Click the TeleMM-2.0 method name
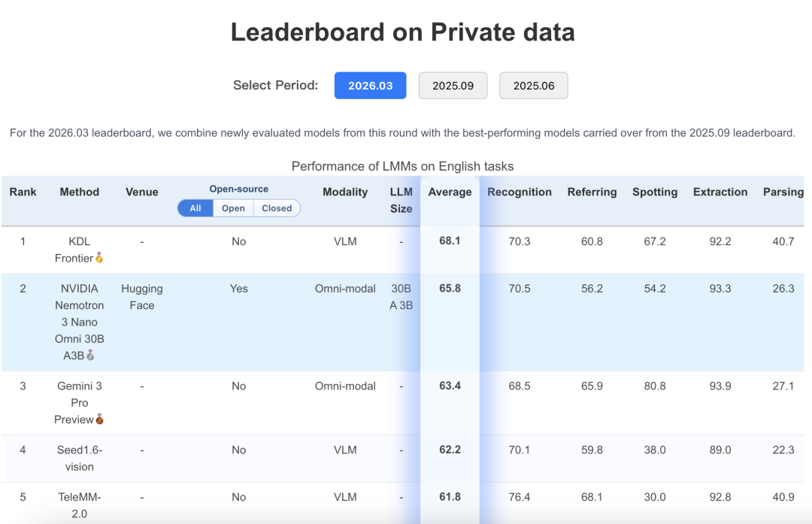Screen dimensions: 812x524 point(80,505)
